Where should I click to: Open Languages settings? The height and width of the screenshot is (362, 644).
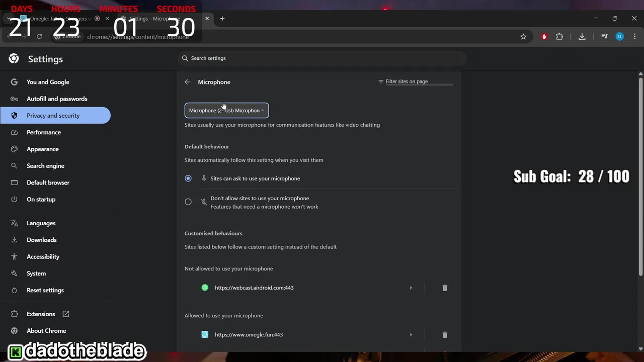(41, 223)
